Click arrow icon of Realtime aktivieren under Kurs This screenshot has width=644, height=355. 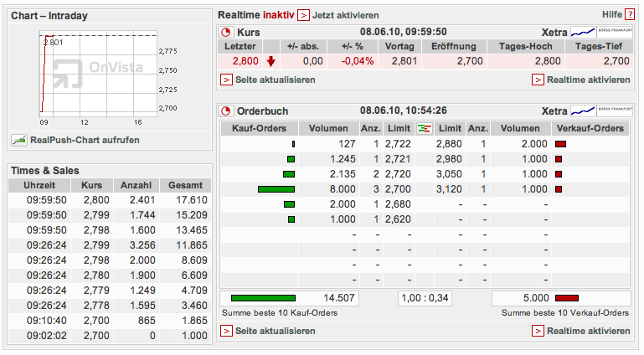538,80
